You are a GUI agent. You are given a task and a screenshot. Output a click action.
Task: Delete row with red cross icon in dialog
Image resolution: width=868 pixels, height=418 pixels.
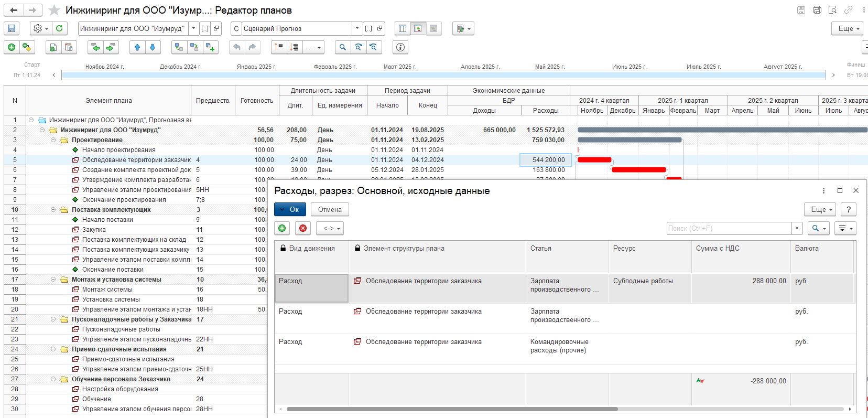[x=303, y=229]
